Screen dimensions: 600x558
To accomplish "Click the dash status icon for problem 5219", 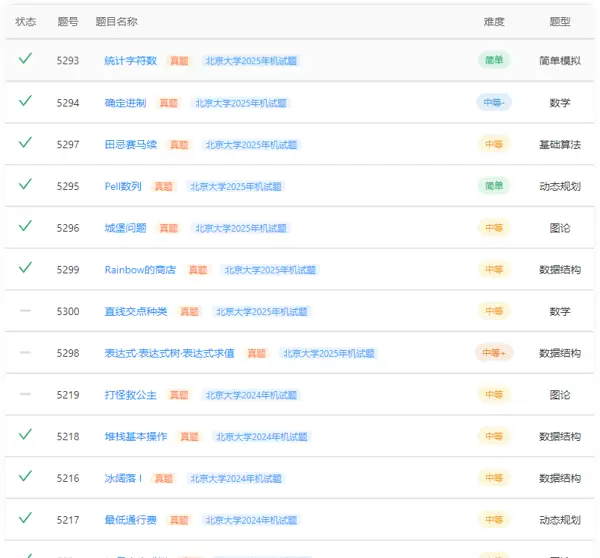I will pyautogui.click(x=25, y=394).
